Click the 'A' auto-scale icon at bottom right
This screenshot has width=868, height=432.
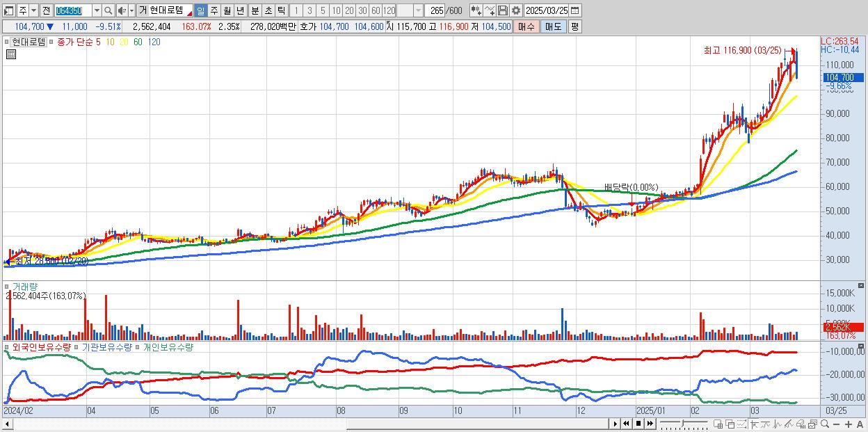(x=860, y=424)
